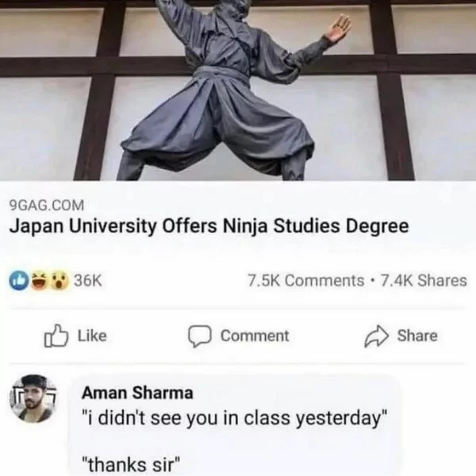Image resolution: width=476 pixels, height=476 pixels.
Task: Open Japan University Offers Ninja Studies Degree headline
Action: (209, 227)
